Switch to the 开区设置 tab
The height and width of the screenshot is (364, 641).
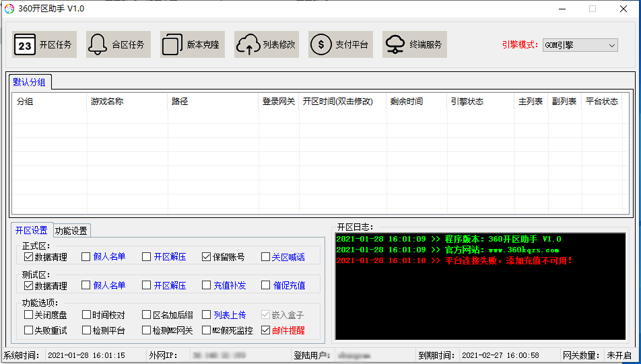click(x=32, y=230)
